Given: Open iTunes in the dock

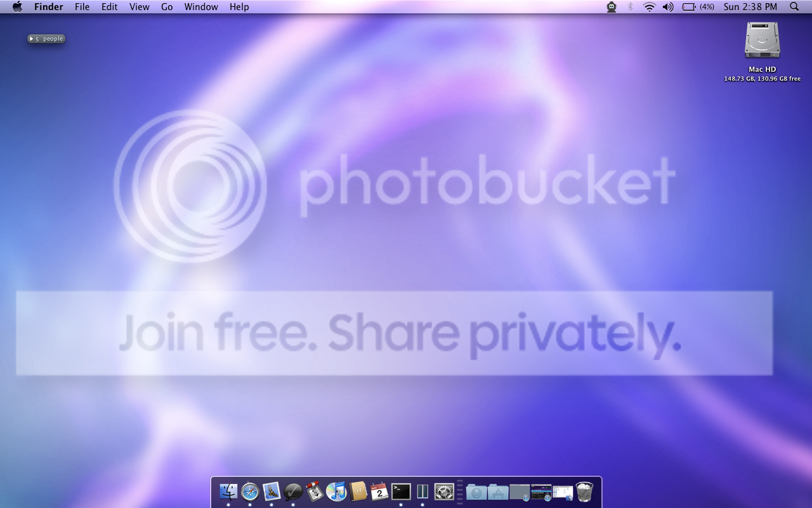Looking at the screenshot, I should point(336,491).
